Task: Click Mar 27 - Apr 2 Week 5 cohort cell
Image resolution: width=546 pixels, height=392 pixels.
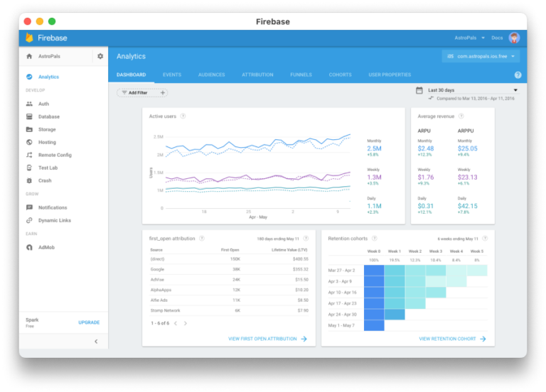Action: click(x=477, y=271)
